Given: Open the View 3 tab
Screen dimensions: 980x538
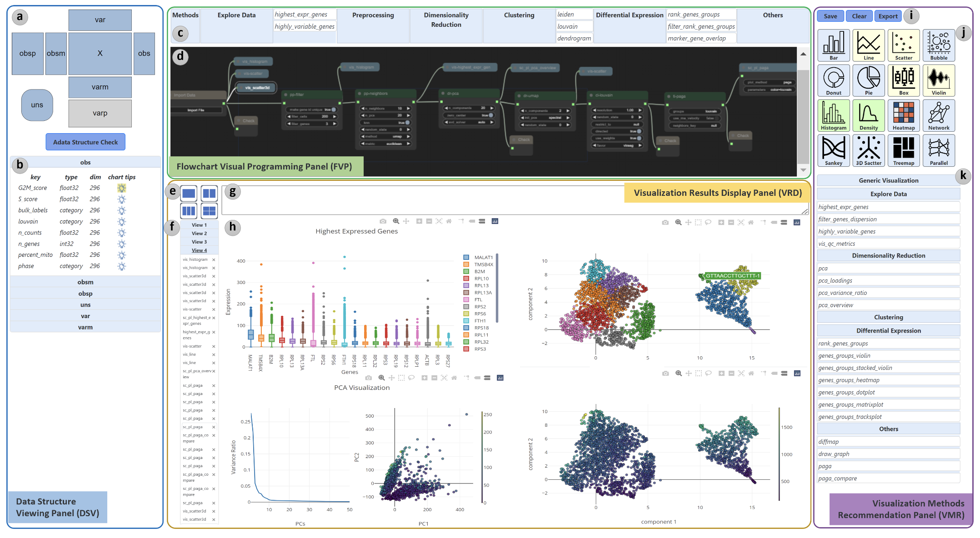Looking at the screenshot, I should coord(199,242).
